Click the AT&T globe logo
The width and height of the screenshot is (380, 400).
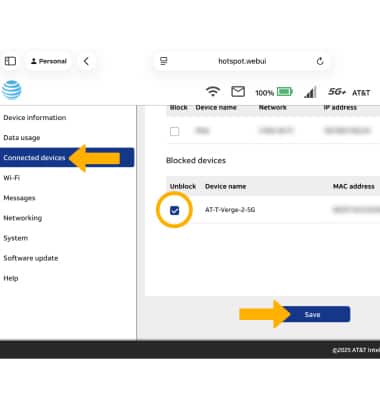[12, 90]
